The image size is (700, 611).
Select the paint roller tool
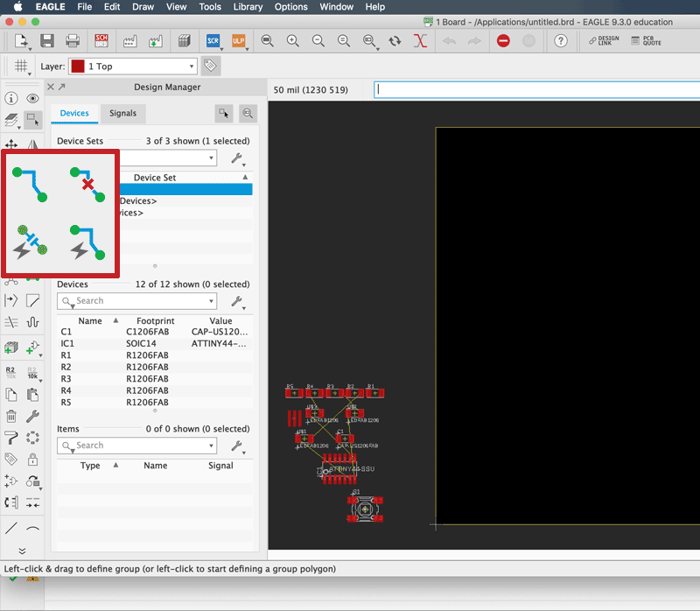coord(11,438)
